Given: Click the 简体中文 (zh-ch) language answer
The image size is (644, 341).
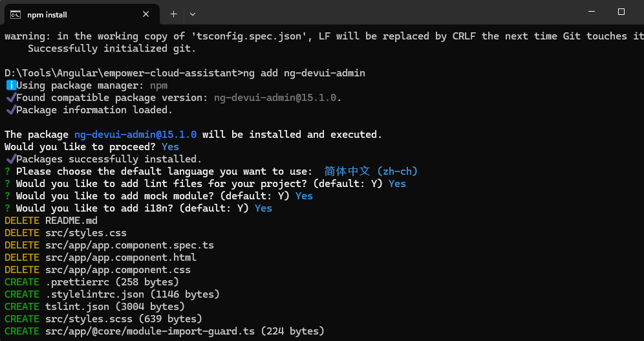Looking at the screenshot, I should (371, 171).
